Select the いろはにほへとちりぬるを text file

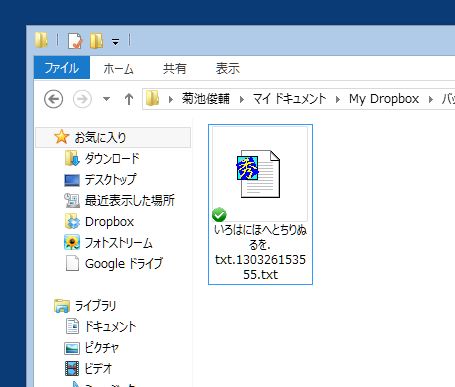point(260,204)
